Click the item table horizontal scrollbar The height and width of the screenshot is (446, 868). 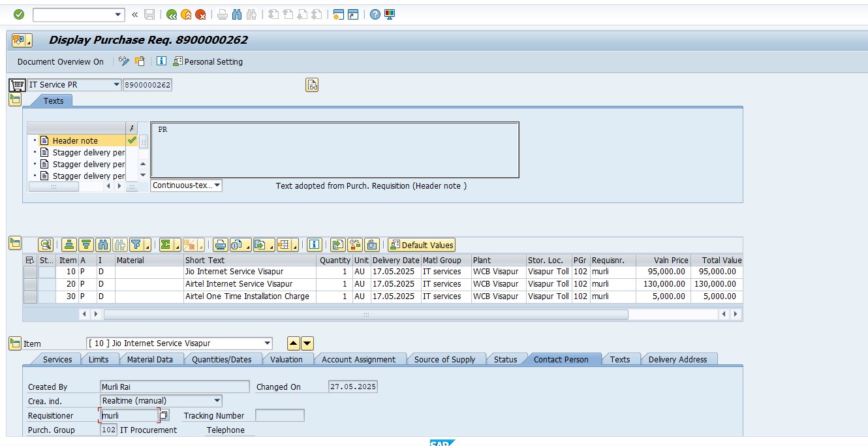coord(365,314)
